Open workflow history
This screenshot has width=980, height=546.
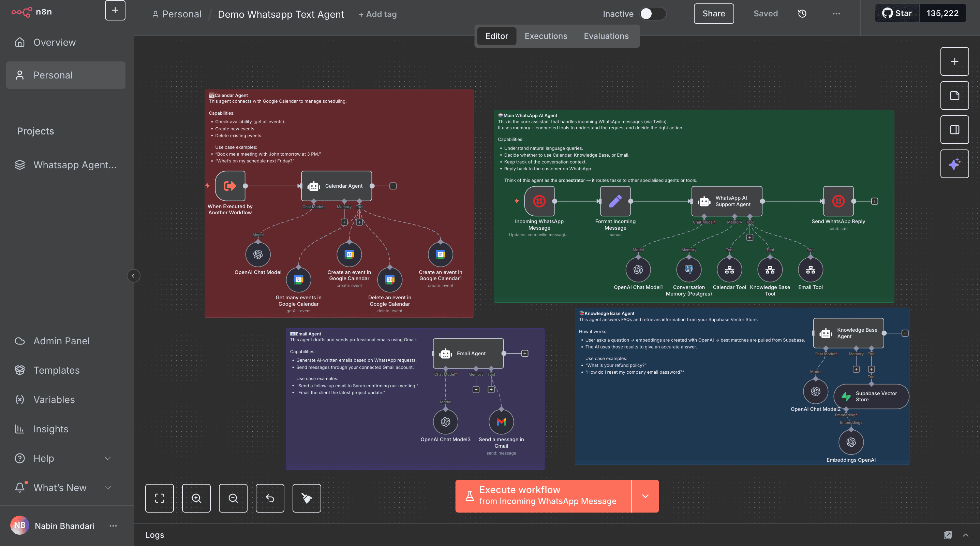coord(802,14)
